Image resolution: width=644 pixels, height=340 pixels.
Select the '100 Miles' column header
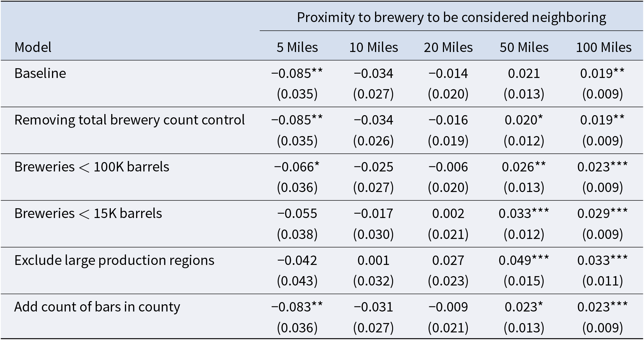click(x=603, y=47)
